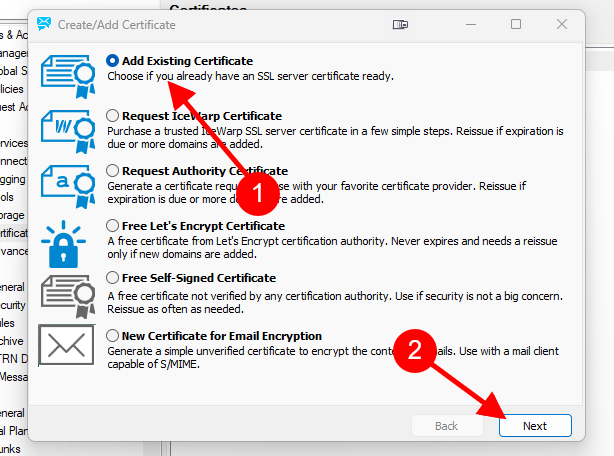The width and height of the screenshot is (614, 456).
Task: Pick Free Let's Encrypt Certificate radio button
Action: pos(112,225)
